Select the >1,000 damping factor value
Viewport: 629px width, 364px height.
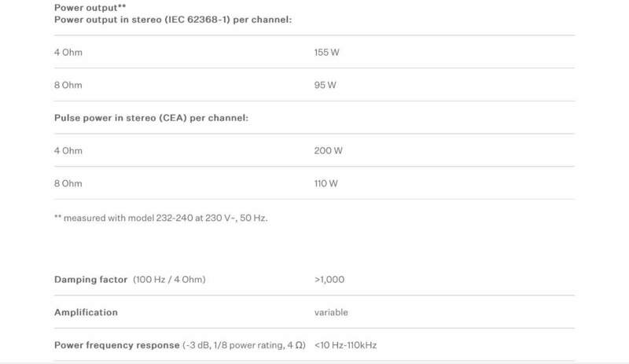(329, 280)
